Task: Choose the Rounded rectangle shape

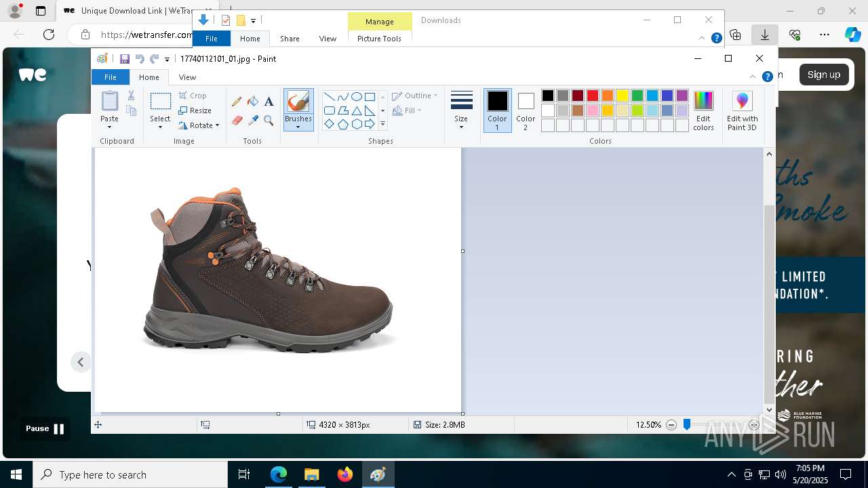Action: coord(329,110)
